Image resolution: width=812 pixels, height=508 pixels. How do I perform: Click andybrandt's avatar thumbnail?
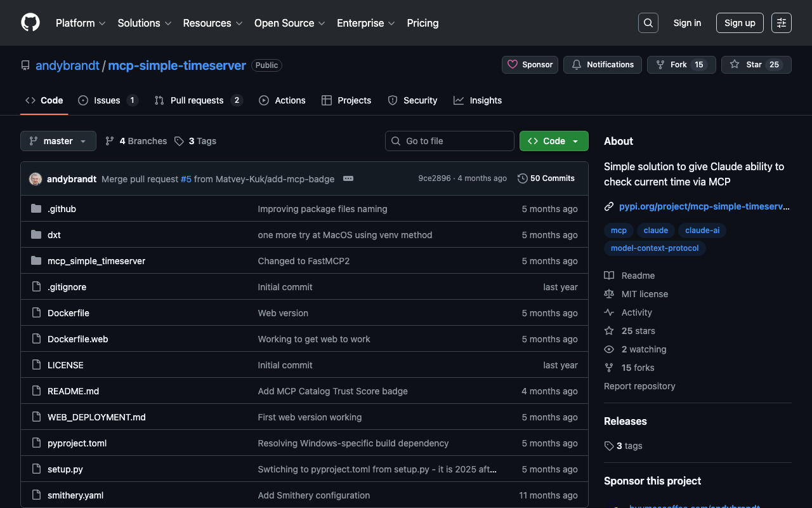tap(36, 179)
